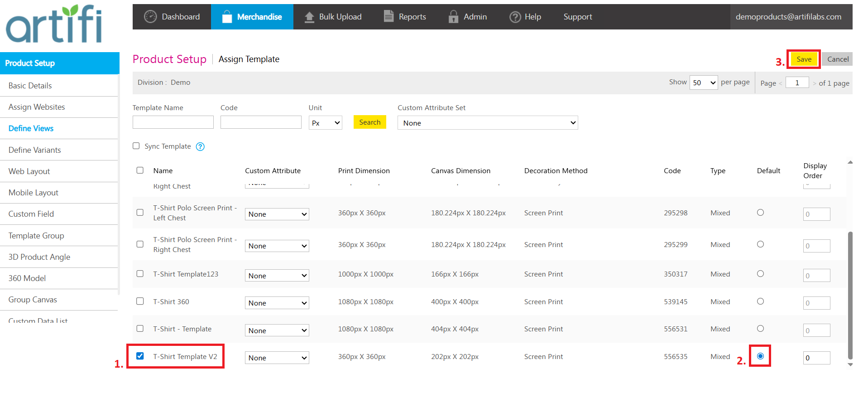The width and height of the screenshot is (868, 403).
Task: Check the T-Shirt Polo Left Chest row
Action: click(140, 213)
